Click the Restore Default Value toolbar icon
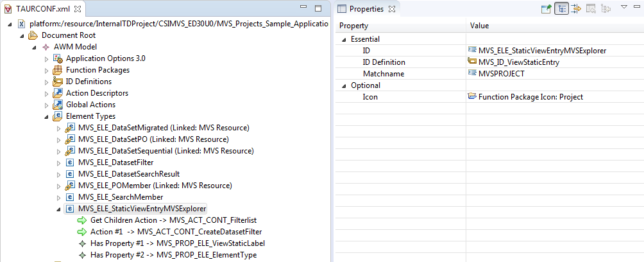 (590, 9)
